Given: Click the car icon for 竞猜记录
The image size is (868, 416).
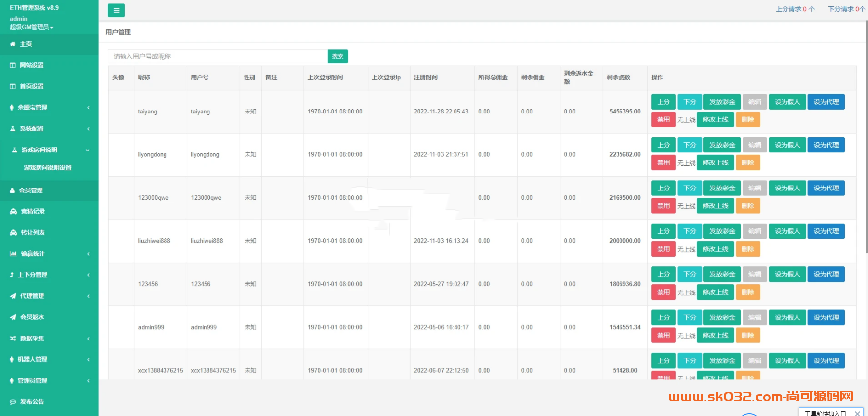Looking at the screenshot, I should pyautogui.click(x=13, y=211).
